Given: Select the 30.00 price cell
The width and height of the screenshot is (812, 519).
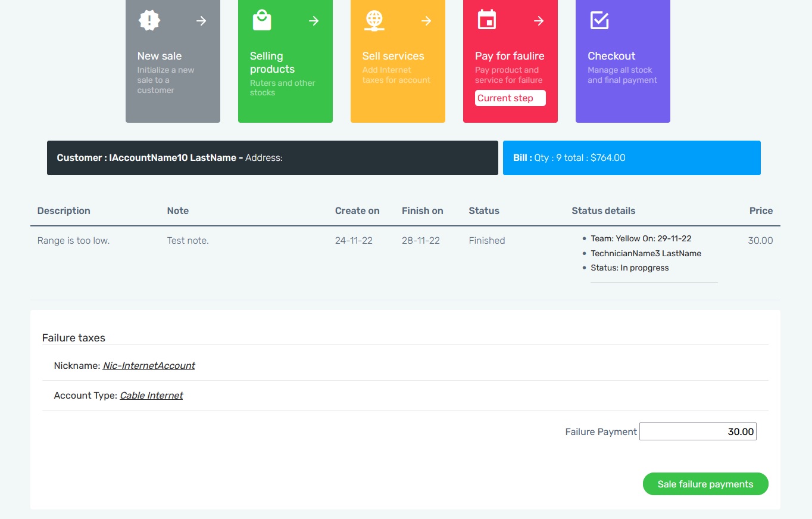Looking at the screenshot, I should pos(760,241).
